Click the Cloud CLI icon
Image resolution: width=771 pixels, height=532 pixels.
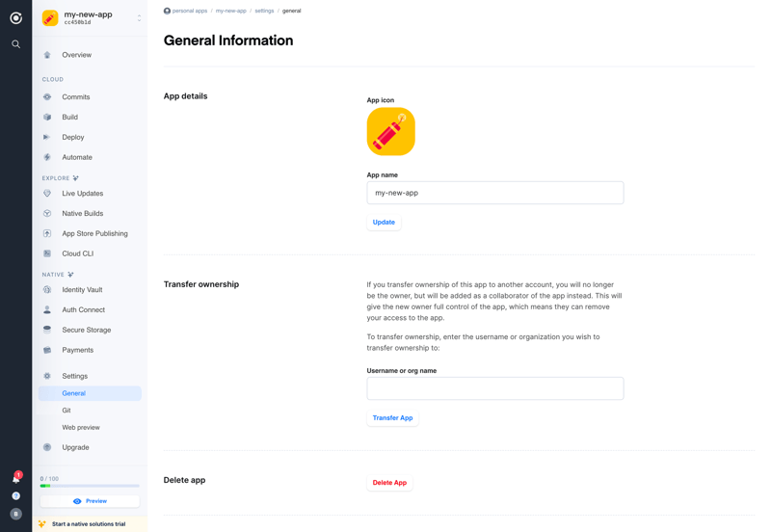click(47, 253)
